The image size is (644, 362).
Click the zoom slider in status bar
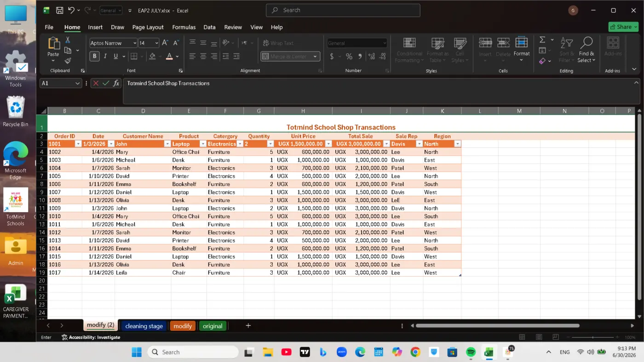[593, 337]
